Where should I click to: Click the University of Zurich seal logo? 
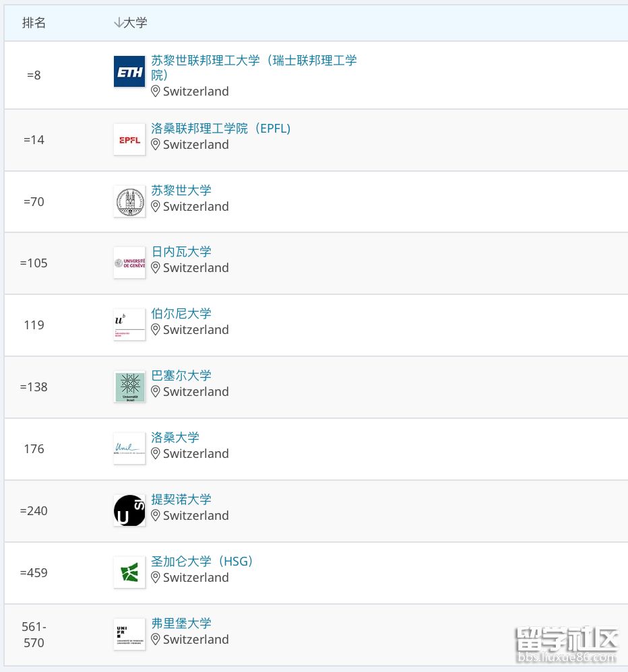tap(129, 201)
